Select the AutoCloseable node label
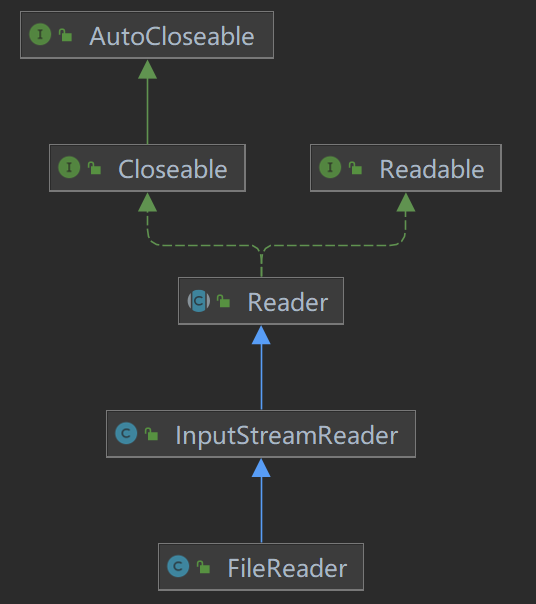 click(x=172, y=36)
